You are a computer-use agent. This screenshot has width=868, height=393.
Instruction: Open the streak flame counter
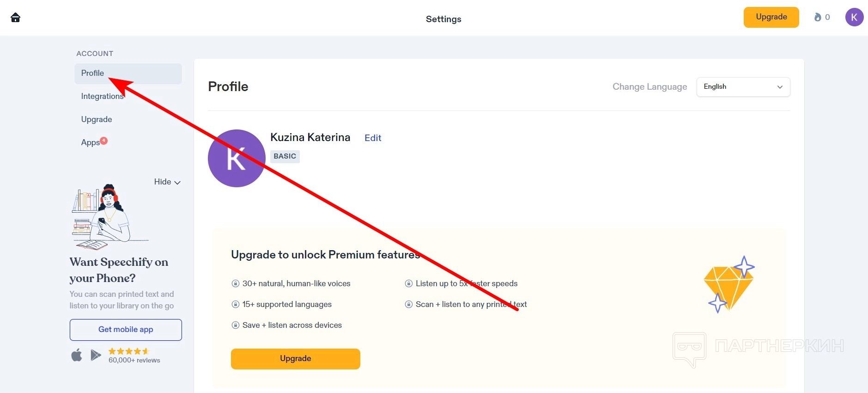point(822,17)
